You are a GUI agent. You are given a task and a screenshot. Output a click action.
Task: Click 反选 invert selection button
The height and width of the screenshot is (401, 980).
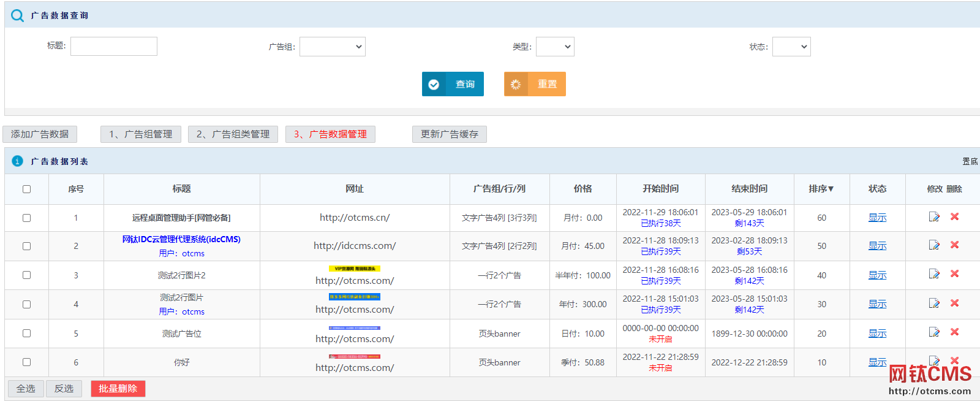point(64,389)
